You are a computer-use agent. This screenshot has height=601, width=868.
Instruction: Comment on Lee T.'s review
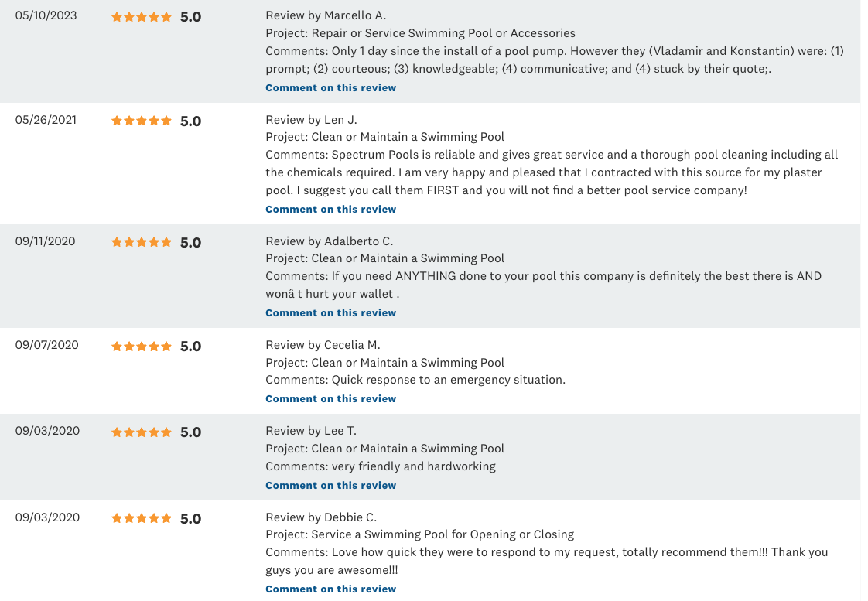coord(330,485)
